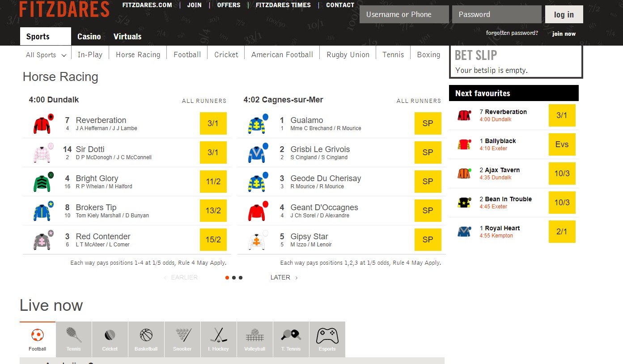This screenshot has width=623, height=364.
Task: Select the Table Tennis paddle icon
Action: [x=291, y=335]
